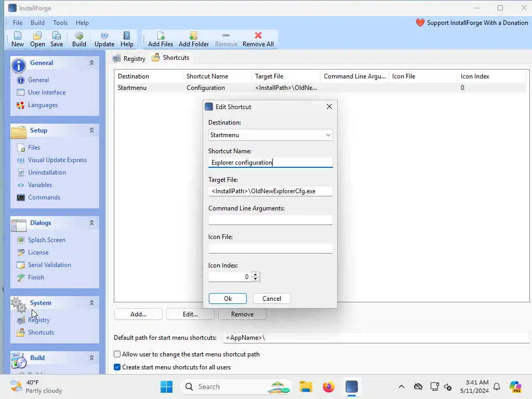
Task: Click the Add... button
Action: (138, 314)
